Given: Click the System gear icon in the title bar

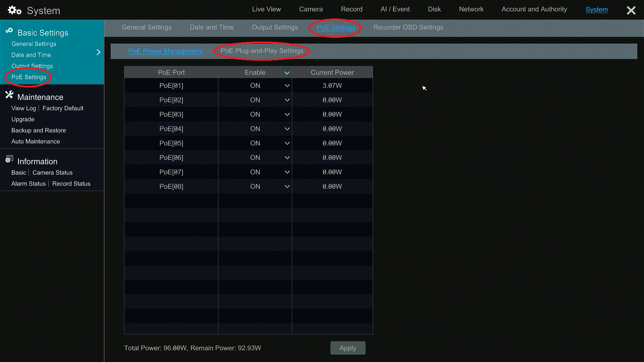Looking at the screenshot, I should coord(14,10).
